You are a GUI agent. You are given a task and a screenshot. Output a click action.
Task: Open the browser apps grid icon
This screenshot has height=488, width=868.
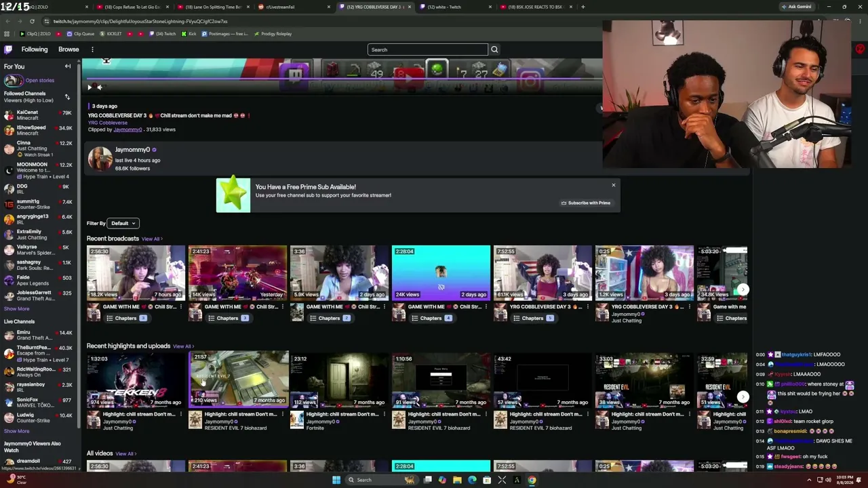[7, 34]
